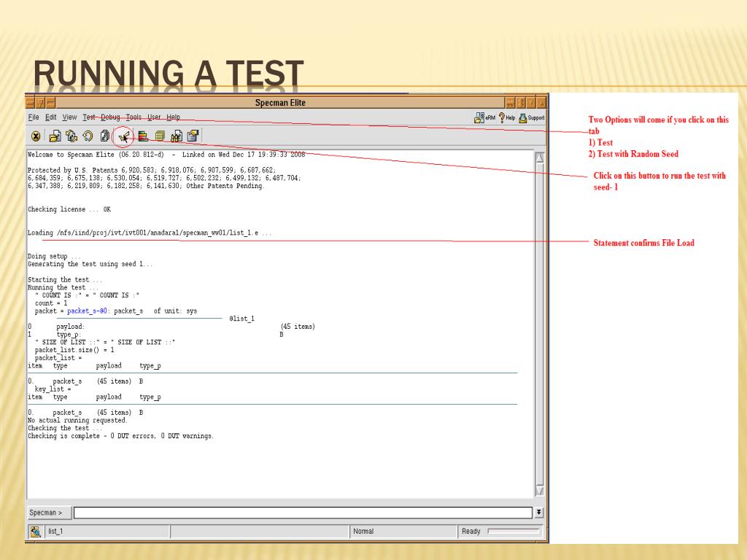
Task: Click the yellow stop/abort icon in toolbar
Action: 36,136
